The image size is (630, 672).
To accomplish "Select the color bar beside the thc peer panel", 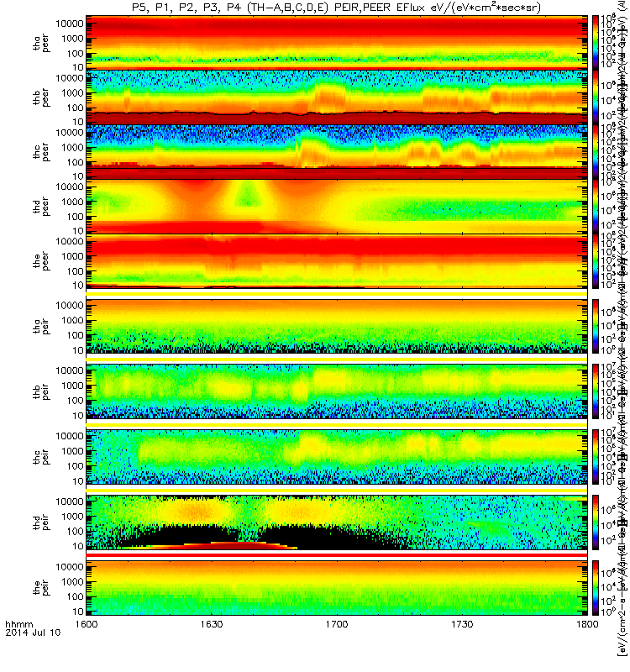I will click(x=596, y=151).
